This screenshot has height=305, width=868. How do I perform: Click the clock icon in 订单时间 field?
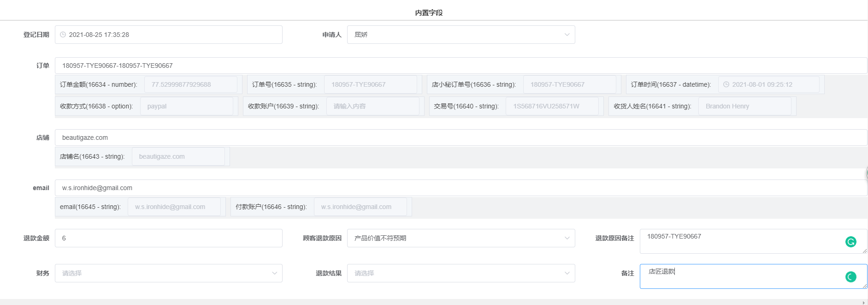pyautogui.click(x=726, y=84)
